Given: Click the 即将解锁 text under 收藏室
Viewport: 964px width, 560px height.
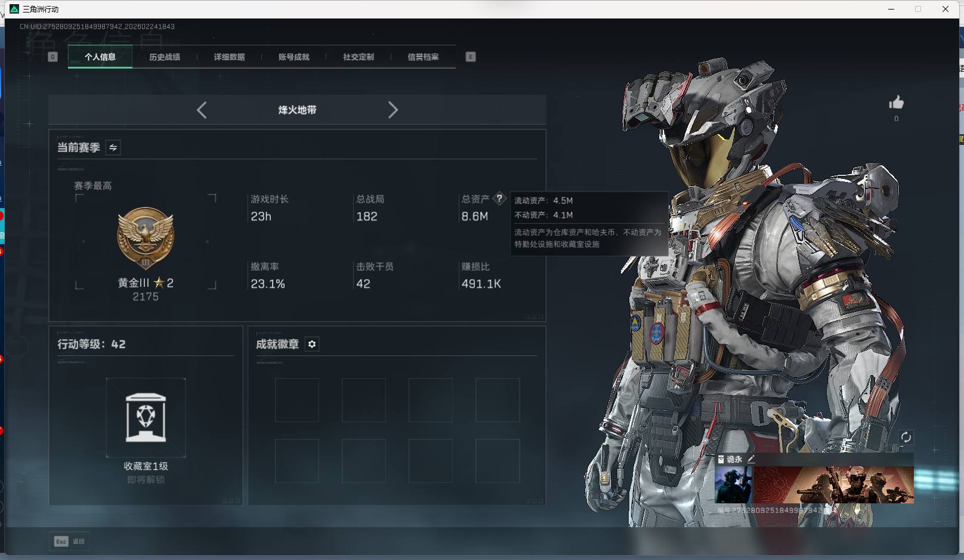Looking at the screenshot, I should (146, 479).
